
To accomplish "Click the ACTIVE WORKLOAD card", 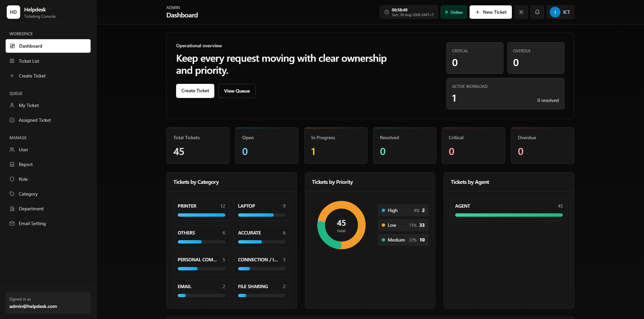I will pyautogui.click(x=505, y=94).
